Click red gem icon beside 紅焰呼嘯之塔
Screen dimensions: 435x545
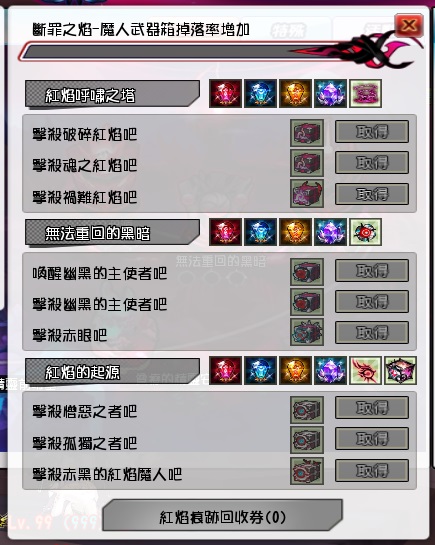pyautogui.click(x=225, y=93)
